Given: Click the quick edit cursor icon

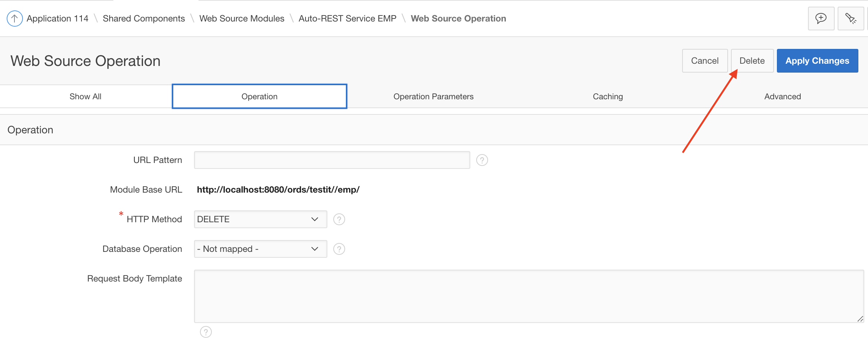Looking at the screenshot, I should (x=851, y=19).
